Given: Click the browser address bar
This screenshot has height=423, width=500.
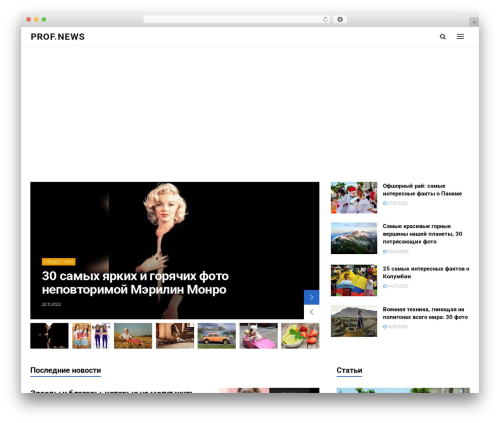Looking at the screenshot, I should (x=236, y=19).
